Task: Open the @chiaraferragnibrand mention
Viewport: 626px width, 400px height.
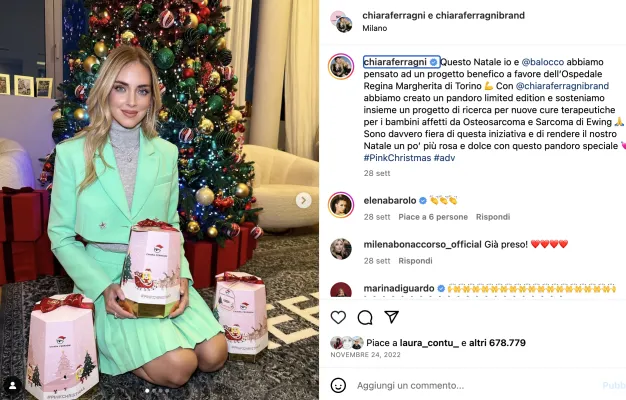Action: (562, 86)
